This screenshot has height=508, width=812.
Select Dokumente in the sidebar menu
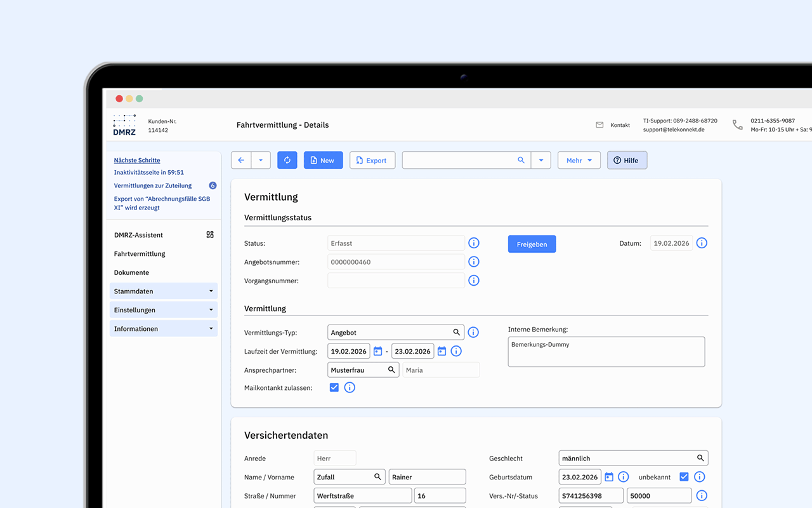click(x=131, y=272)
